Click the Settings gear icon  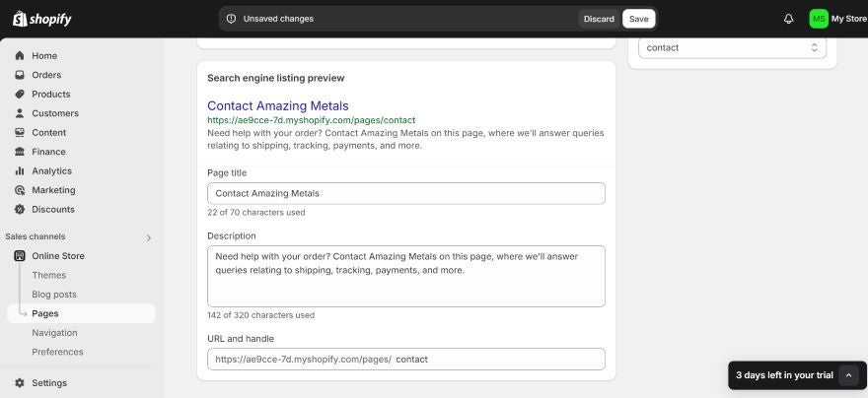coord(20,383)
